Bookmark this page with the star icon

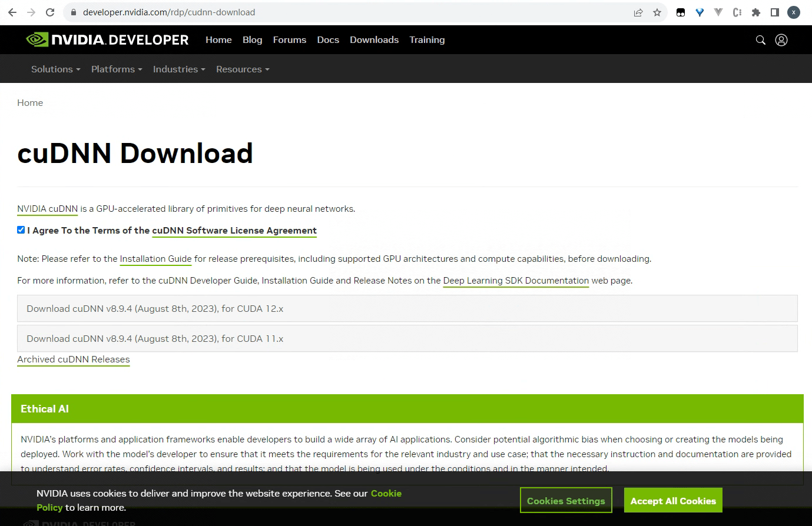pos(657,12)
